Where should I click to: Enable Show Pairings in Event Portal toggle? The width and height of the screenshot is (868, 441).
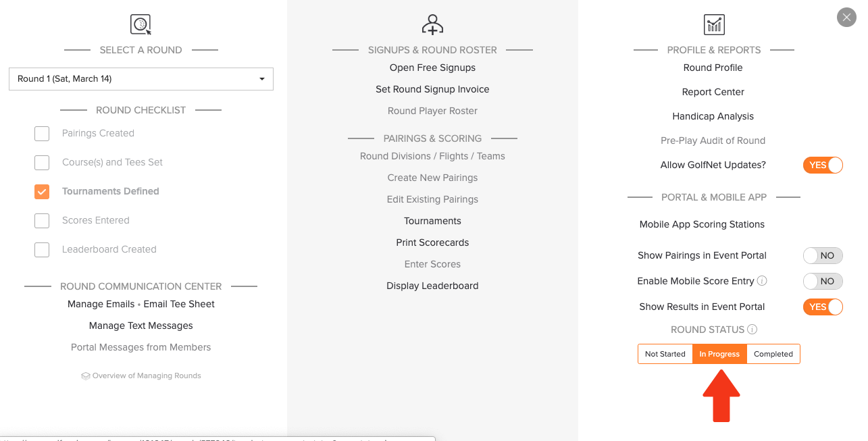click(823, 255)
